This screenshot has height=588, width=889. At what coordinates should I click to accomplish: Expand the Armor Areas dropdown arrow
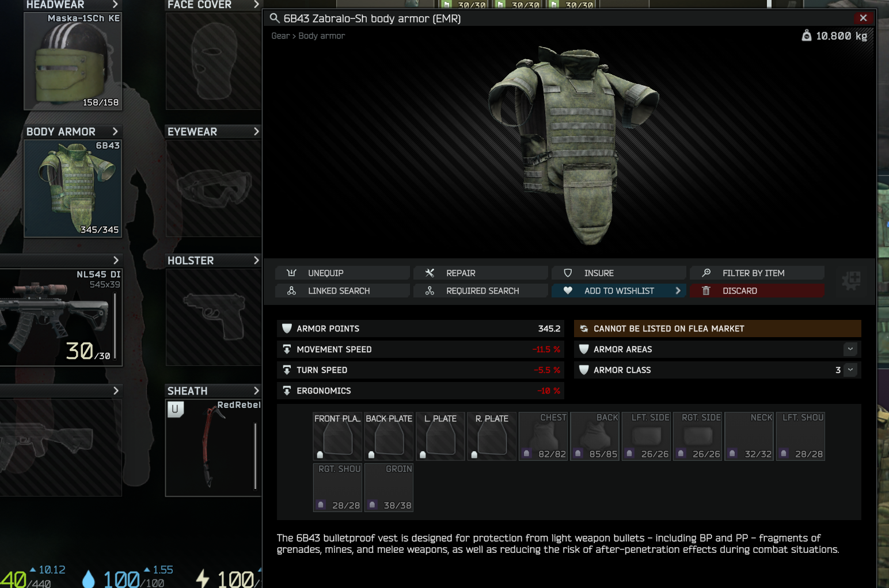coord(850,349)
